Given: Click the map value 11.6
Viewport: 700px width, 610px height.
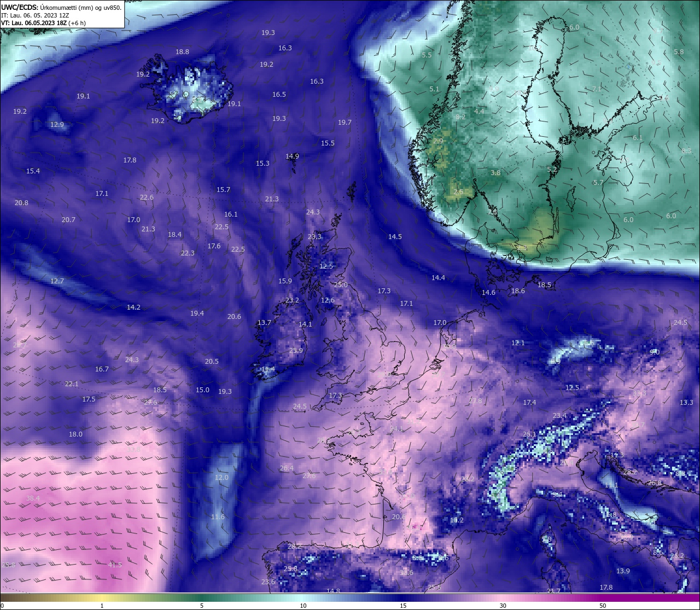Looking at the screenshot, I should (x=218, y=517).
